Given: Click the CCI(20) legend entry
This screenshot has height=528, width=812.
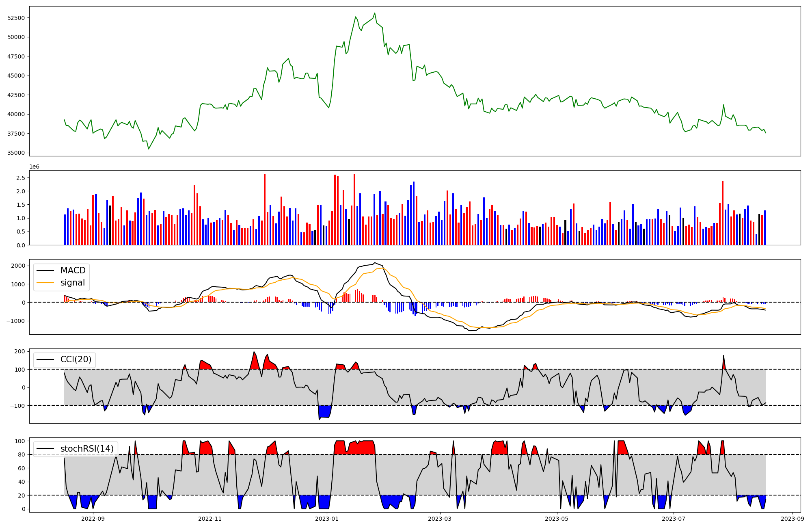Looking at the screenshot, I should [x=76, y=359].
